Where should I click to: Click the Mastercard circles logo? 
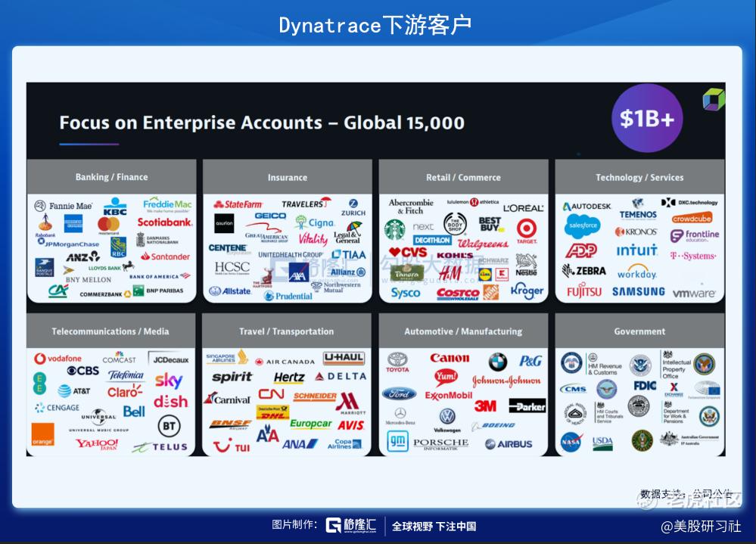[x=108, y=224]
